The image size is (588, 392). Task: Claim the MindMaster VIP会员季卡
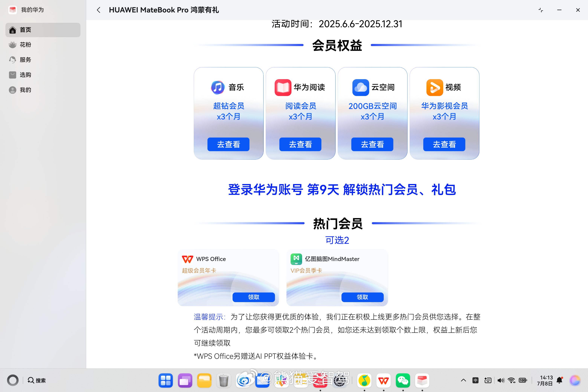tap(362, 297)
